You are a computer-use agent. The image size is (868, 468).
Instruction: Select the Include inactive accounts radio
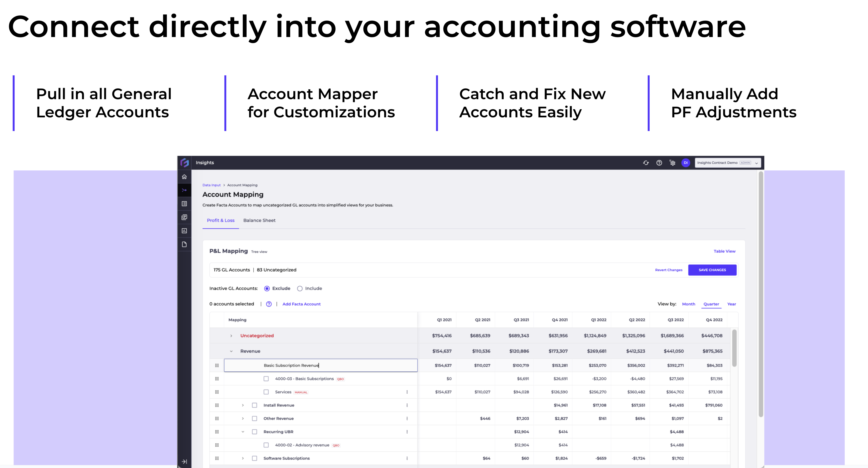click(300, 288)
